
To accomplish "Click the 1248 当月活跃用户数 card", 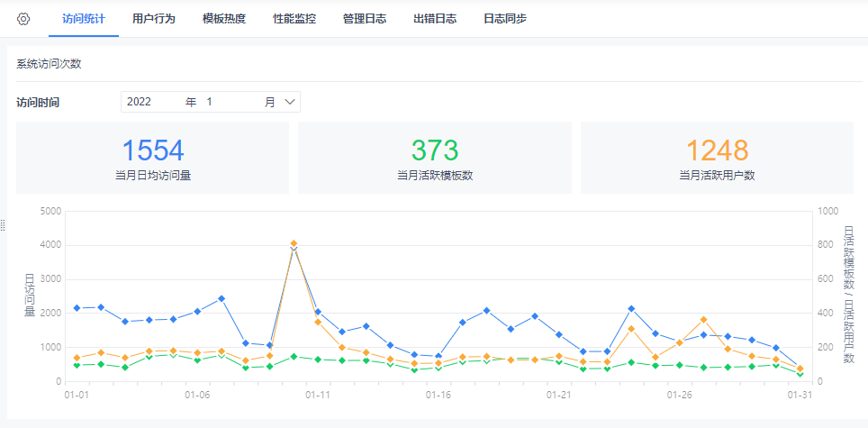I will [717, 158].
